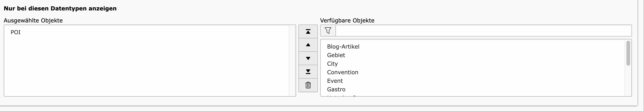
Task: Click the Ausgewählte Objekte label
Action: (33, 21)
